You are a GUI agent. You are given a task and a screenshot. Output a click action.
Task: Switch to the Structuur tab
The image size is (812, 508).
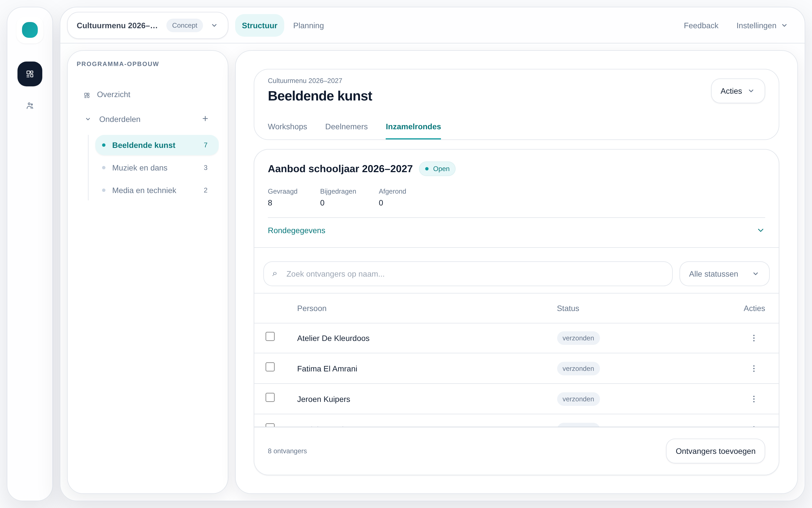259,25
